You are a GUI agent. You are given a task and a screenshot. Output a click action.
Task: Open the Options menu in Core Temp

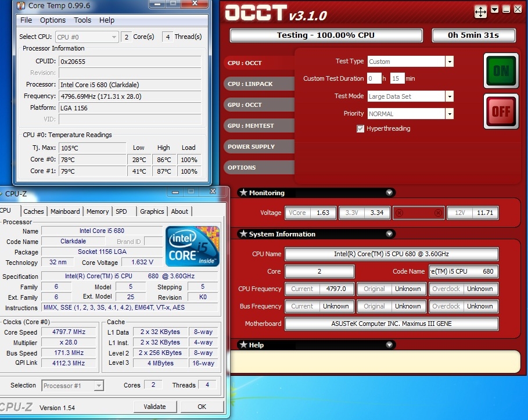pos(53,20)
